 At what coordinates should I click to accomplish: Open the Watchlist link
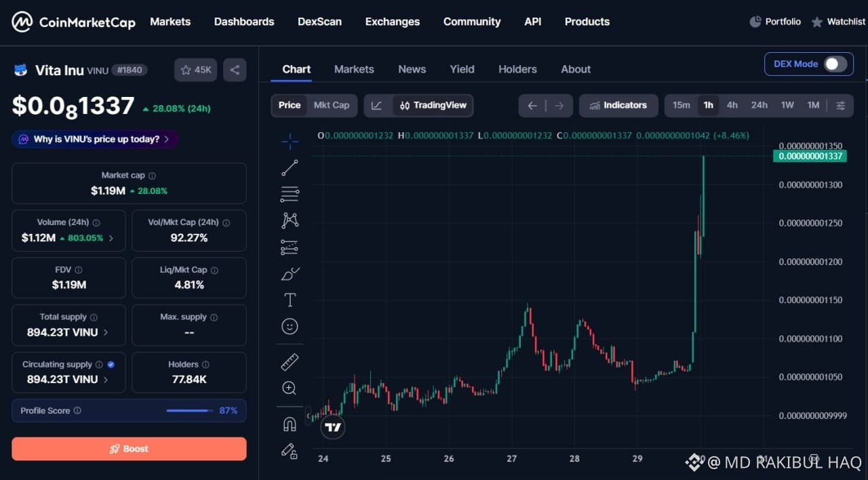point(838,22)
